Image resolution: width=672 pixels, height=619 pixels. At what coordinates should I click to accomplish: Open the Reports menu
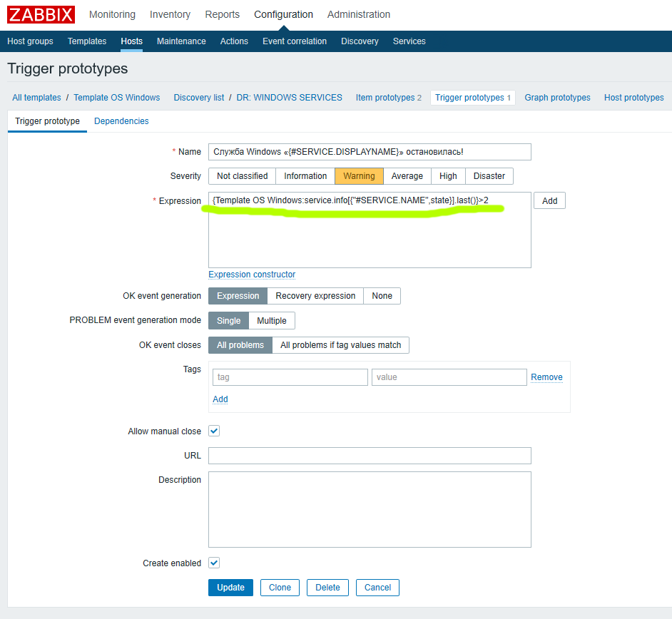tap(222, 14)
